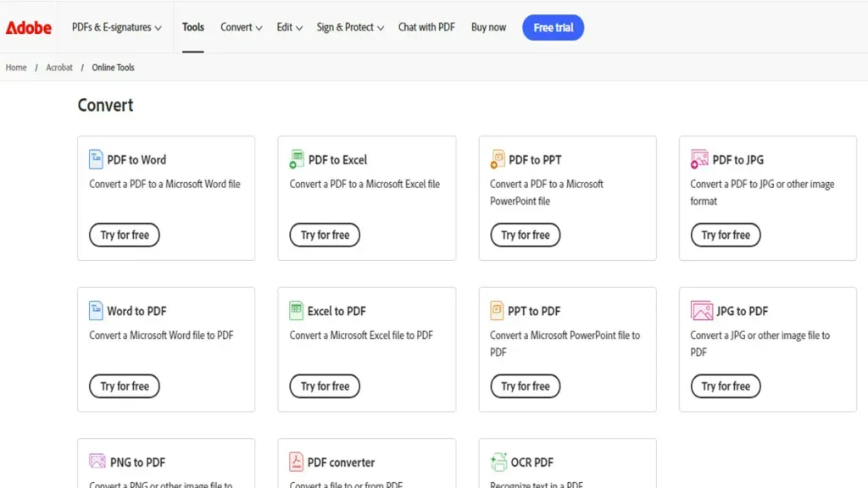Image resolution: width=868 pixels, height=488 pixels.
Task: Expand Sign & Protect dropdown
Action: point(350,27)
